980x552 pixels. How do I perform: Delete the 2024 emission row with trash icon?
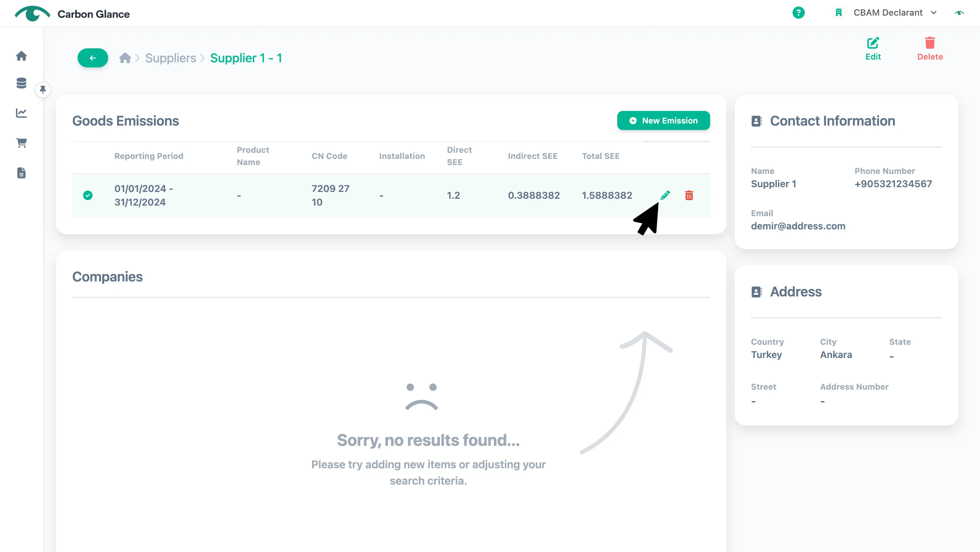(x=689, y=196)
